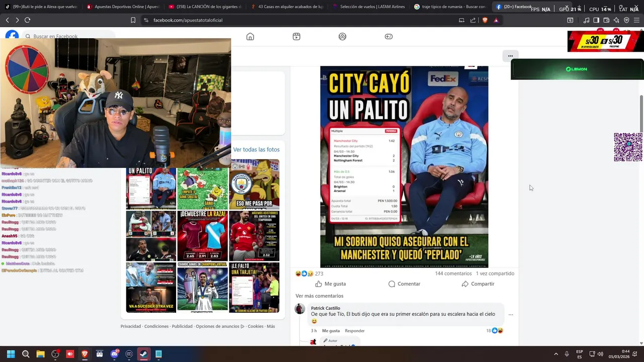This screenshot has height=362, width=644.
Task: Open the City Cayó Un Palito post image
Action: point(404,167)
